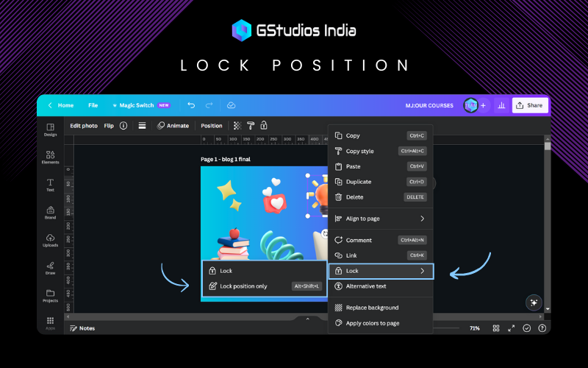Screen dimensions: 588x368
Task: Select the stacked books image on canvas
Action: [234, 244]
